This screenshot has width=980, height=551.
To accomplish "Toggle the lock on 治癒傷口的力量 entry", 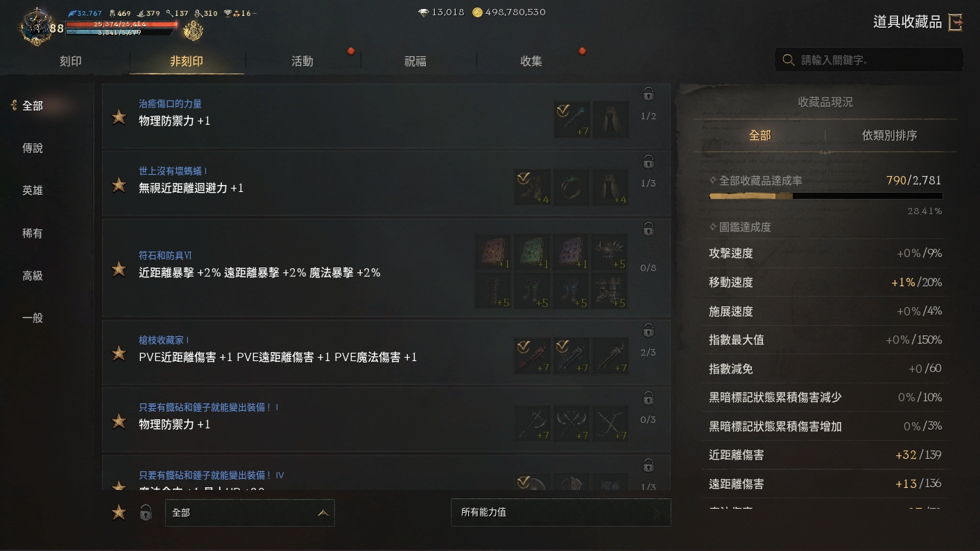I will 648,94.
